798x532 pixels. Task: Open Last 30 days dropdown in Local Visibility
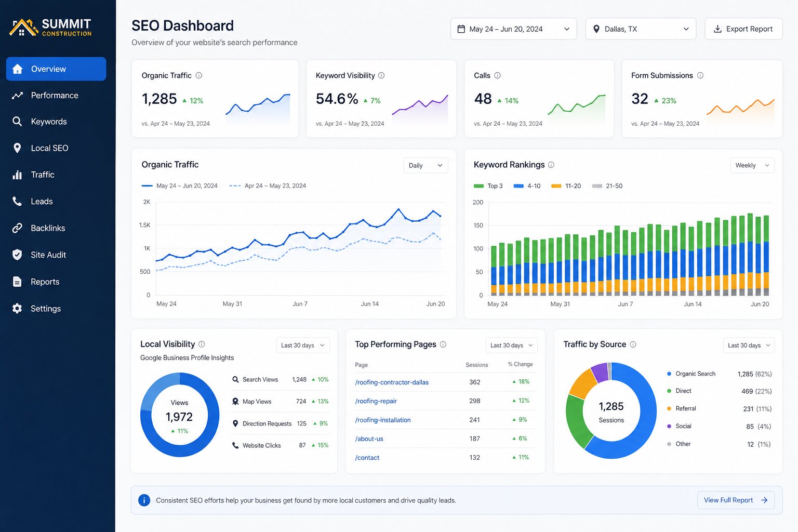(303, 345)
